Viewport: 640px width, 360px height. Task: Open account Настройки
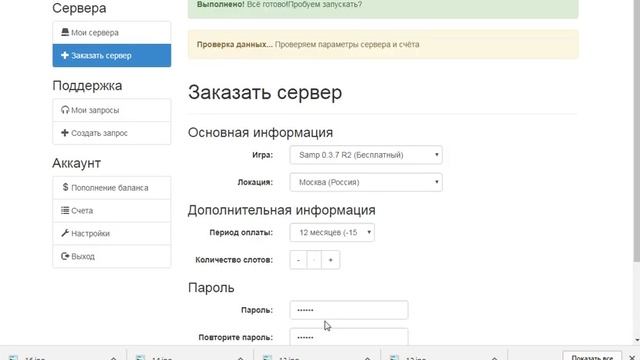point(111,233)
